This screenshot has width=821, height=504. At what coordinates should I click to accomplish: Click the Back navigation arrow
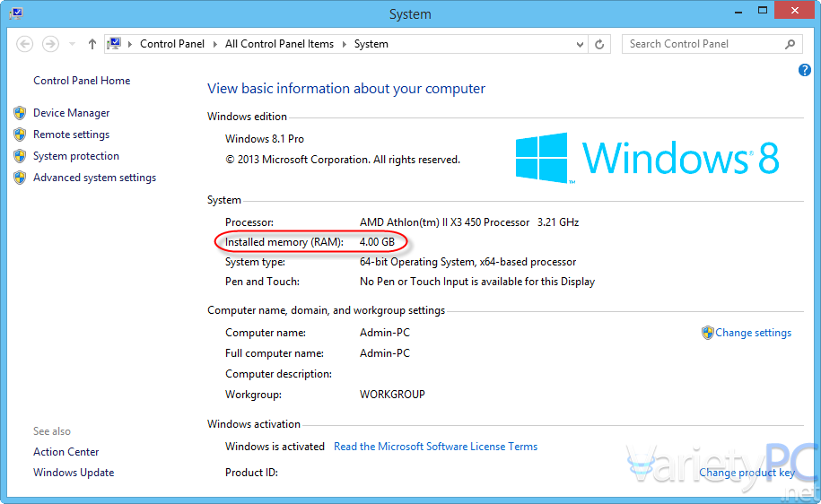(24, 44)
